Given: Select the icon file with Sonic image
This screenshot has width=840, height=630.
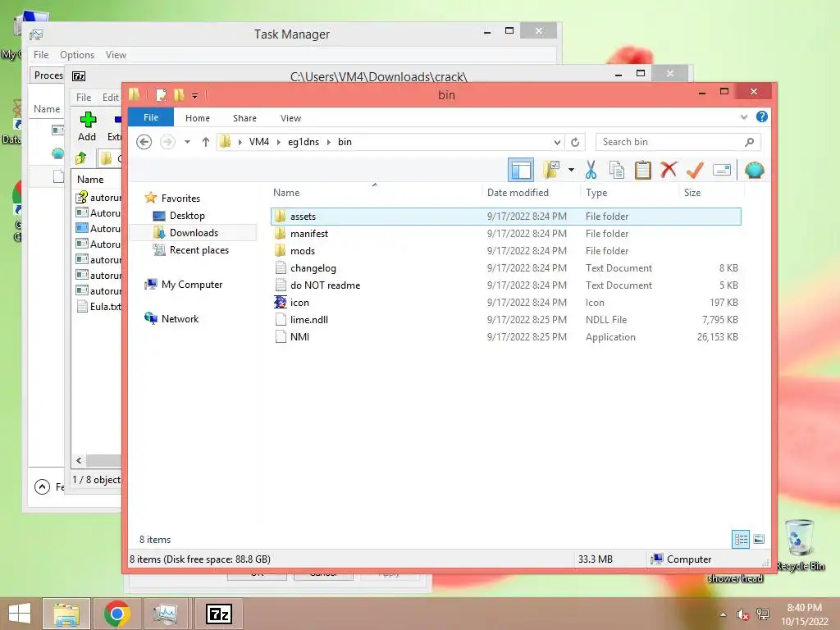Looking at the screenshot, I should (x=506, y=302).
